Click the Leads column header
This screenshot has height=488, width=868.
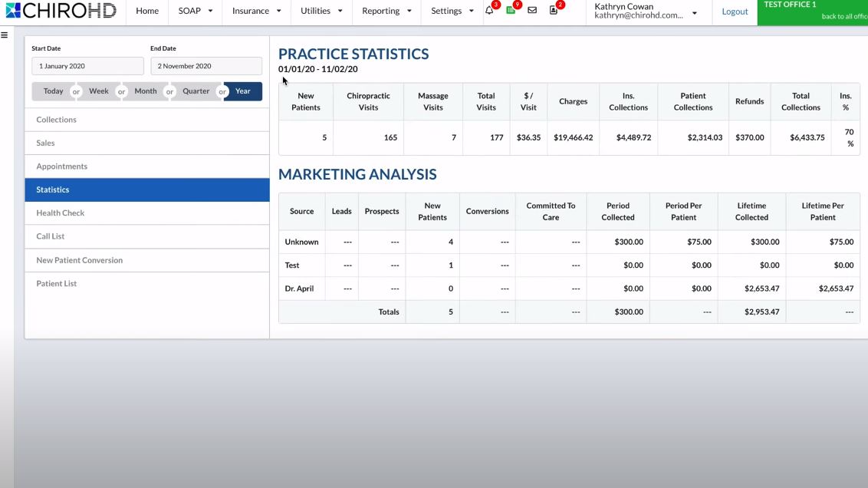[x=341, y=211]
